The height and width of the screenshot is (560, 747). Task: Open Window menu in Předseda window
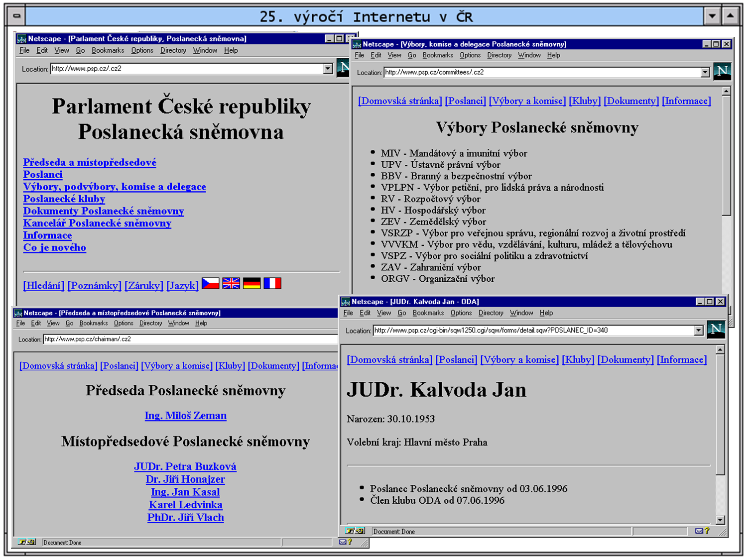(178, 323)
